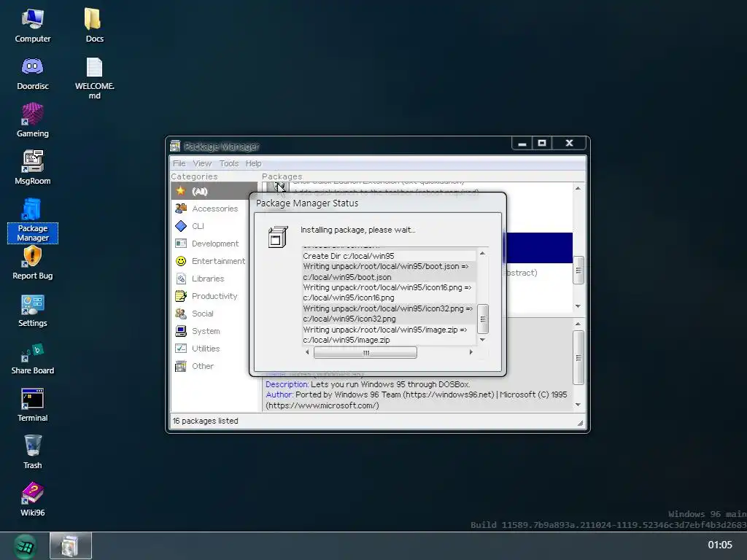Open the Report Bug shortcut
This screenshot has width=747, height=560.
coord(32,262)
